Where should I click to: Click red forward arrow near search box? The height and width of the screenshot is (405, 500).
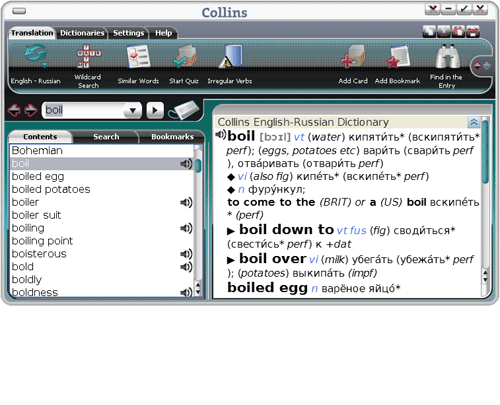click(31, 110)
